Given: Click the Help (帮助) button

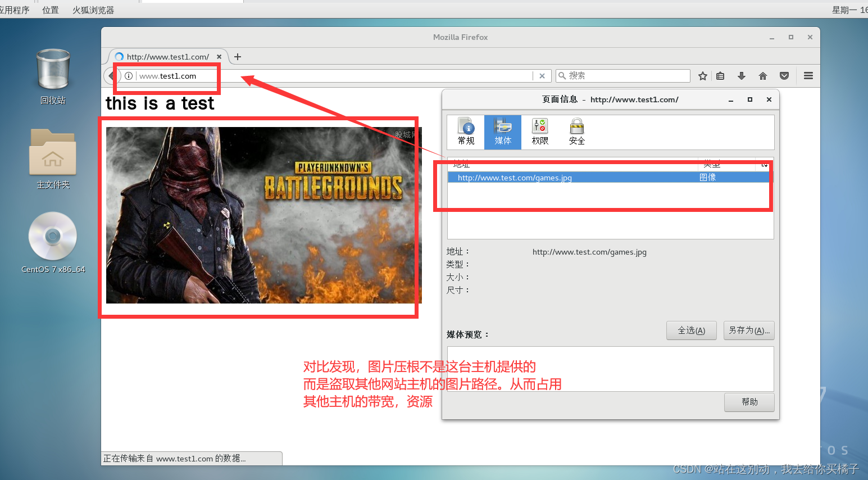Looking at the screenshot, I should (x=749, y=402).
